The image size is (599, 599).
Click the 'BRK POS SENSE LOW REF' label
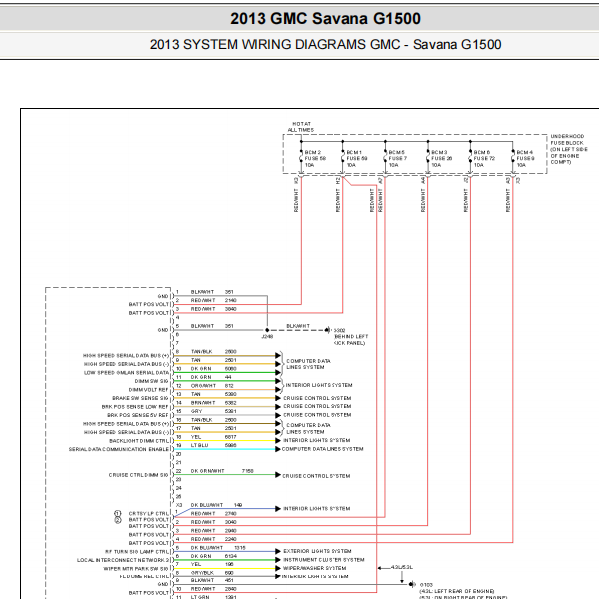point(135,406)
